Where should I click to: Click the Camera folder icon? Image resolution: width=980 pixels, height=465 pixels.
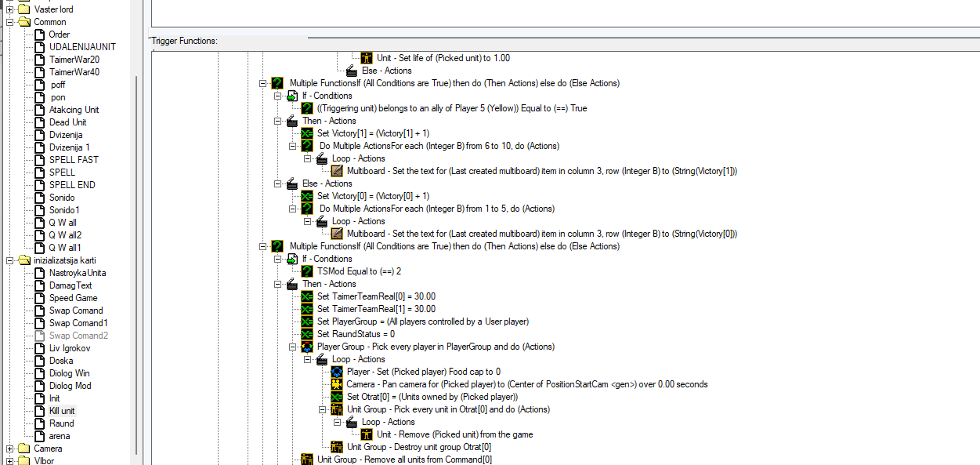click(x=24, y=449)
